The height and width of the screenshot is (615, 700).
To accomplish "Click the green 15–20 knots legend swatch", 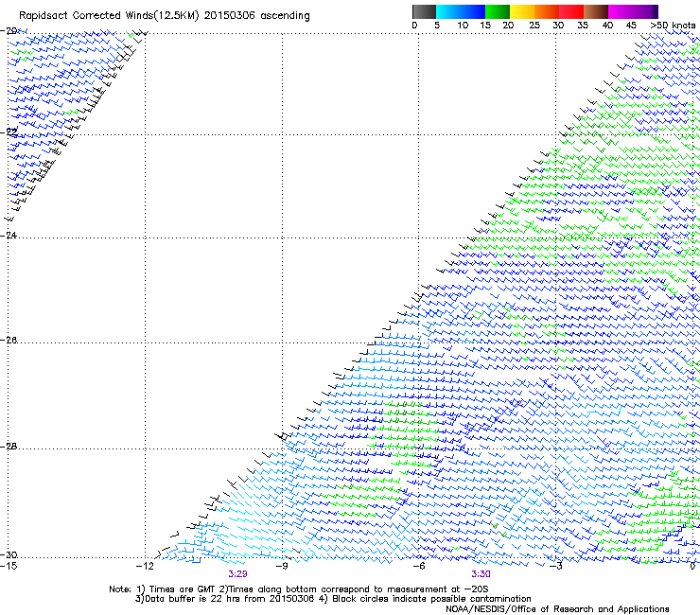I will [498, 11].
